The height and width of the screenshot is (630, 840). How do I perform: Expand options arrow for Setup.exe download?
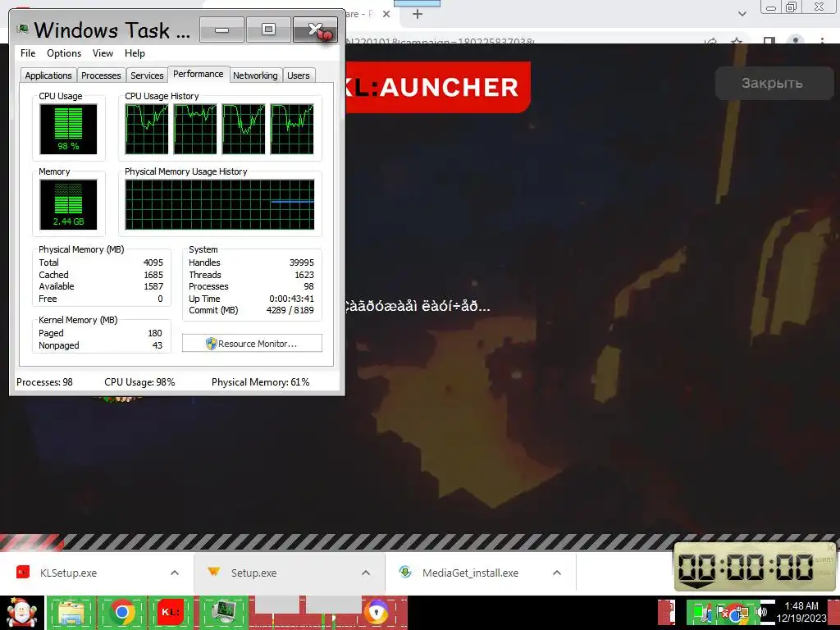366,573
